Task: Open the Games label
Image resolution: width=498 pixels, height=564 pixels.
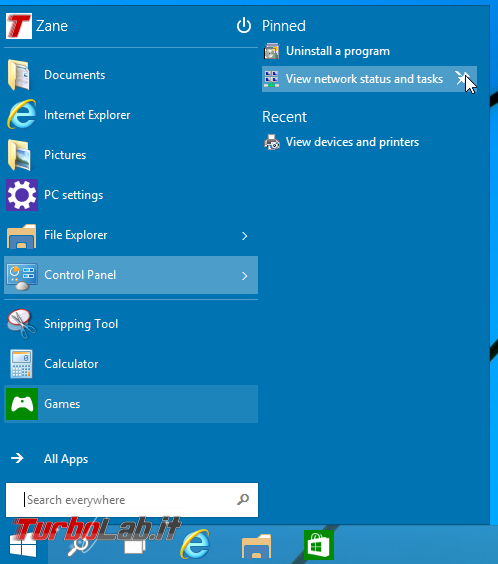Action: coord(62,404)
